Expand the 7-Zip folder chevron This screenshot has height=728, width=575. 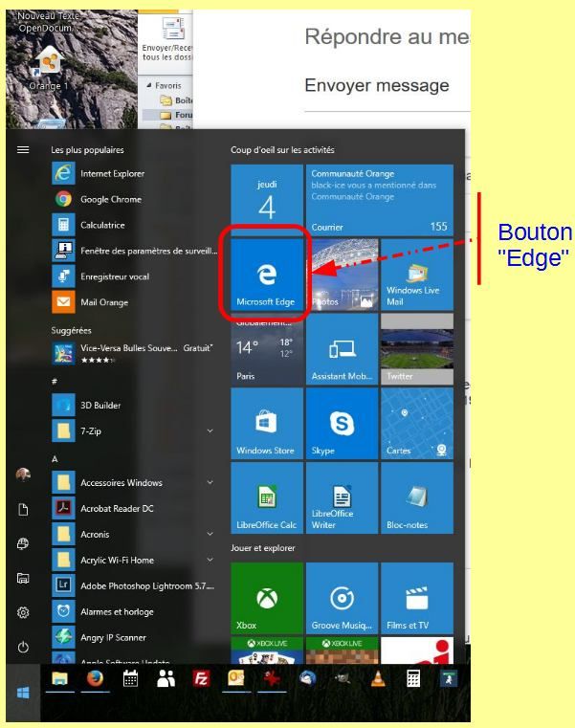point(210,430)
